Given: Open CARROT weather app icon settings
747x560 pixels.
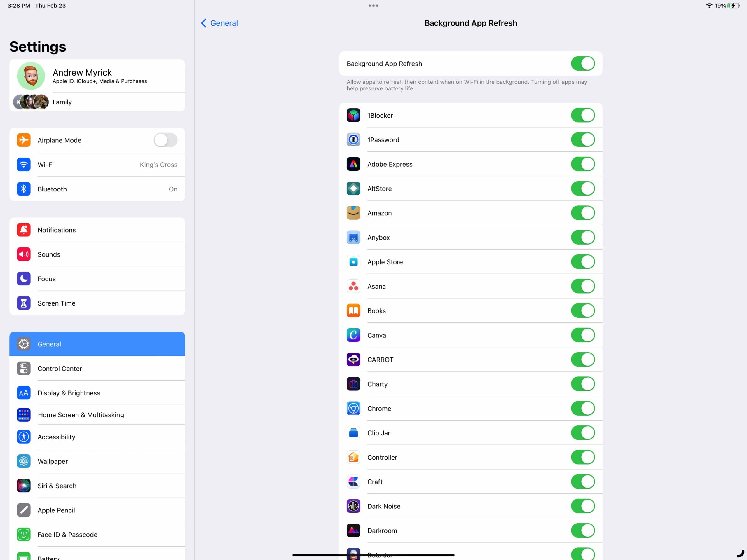Looking at the screenshot, I should pyautogui.click(x=353, y=360).
